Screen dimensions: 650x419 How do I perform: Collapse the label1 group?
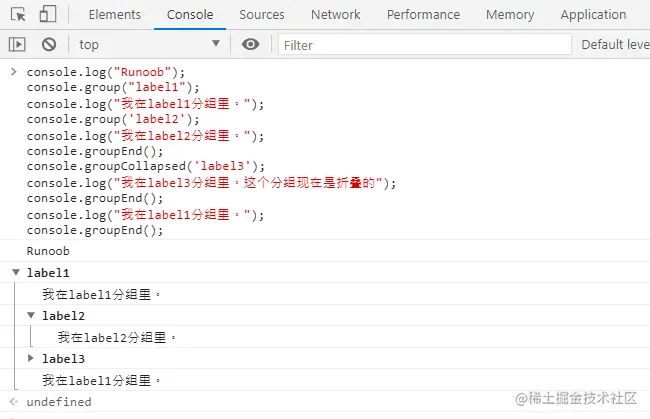tap(15, 273)
